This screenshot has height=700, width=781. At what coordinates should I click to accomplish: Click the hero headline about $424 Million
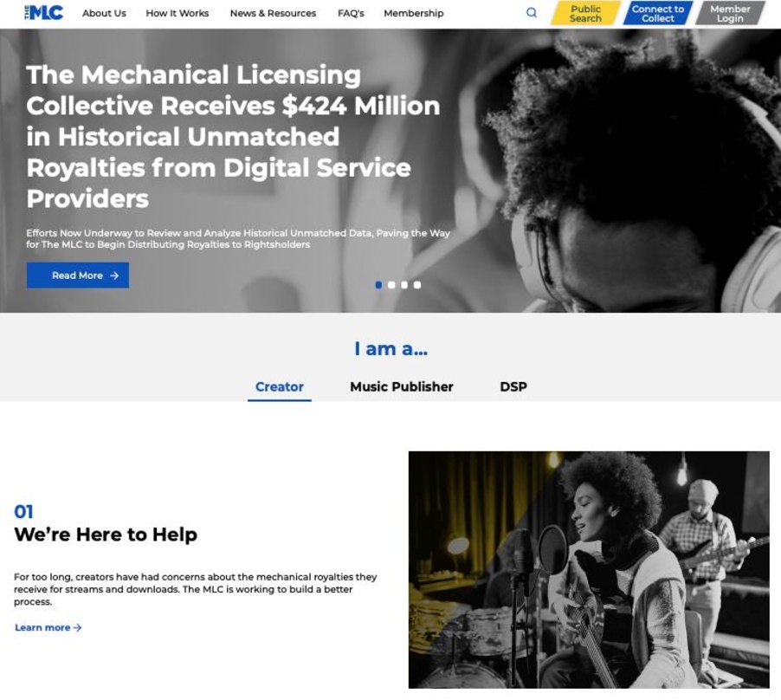click(x=233, y=137)
